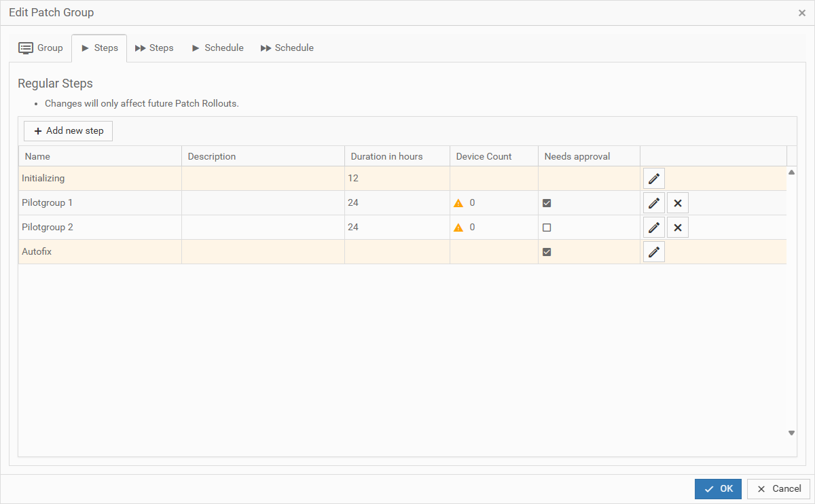Screen dimensions: 815x504
Task: Cancel editing the patch group
Action: [778, 489]
